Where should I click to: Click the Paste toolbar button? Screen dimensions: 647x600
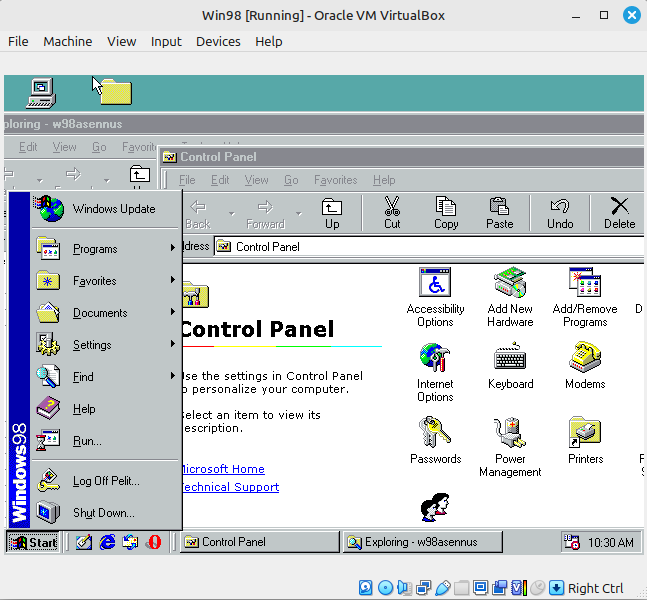tap(499, 213)
